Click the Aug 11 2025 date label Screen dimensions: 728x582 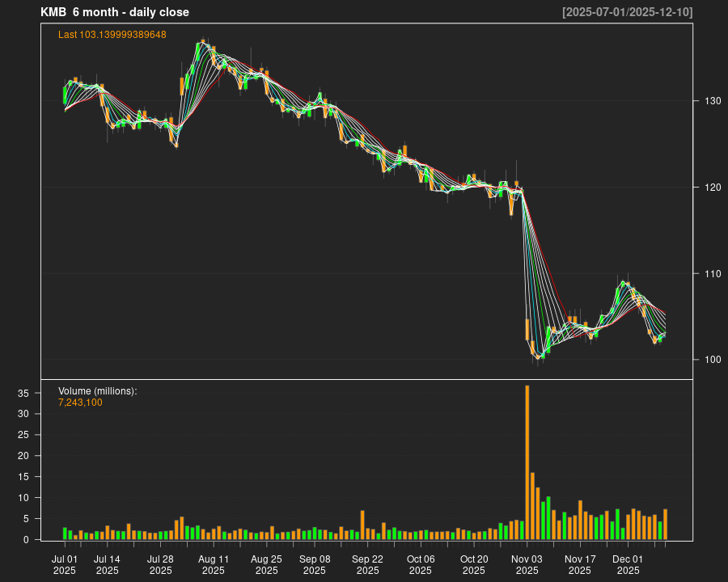214,564
